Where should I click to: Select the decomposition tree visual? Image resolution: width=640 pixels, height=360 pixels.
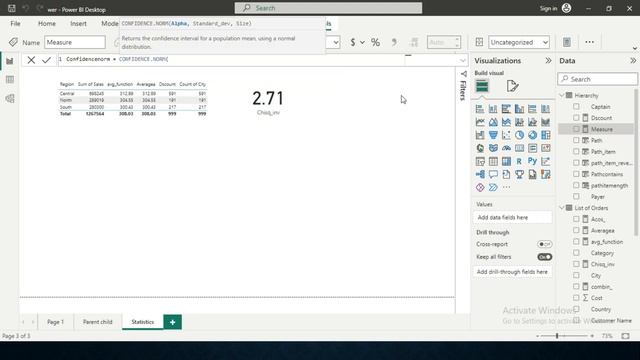click(x=480, y=174)
